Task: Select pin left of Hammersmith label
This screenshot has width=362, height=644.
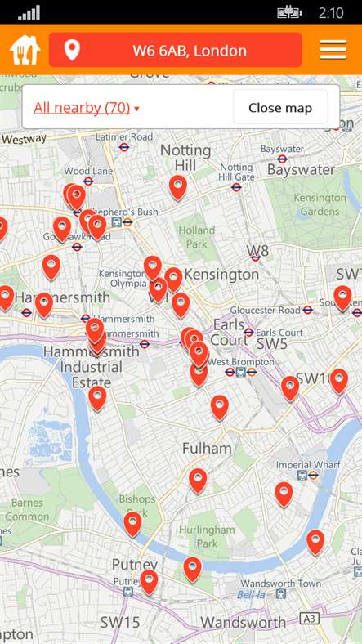Action: click(6, 297)
